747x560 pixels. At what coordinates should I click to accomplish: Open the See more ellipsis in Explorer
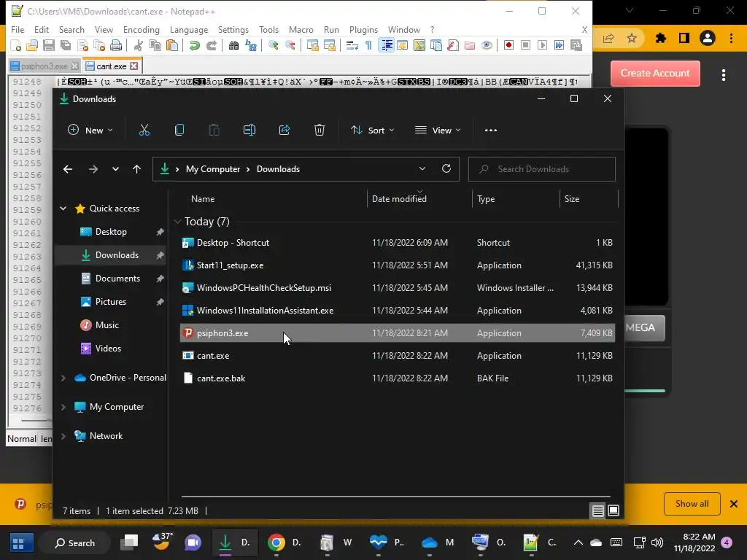tap(491, 130)
